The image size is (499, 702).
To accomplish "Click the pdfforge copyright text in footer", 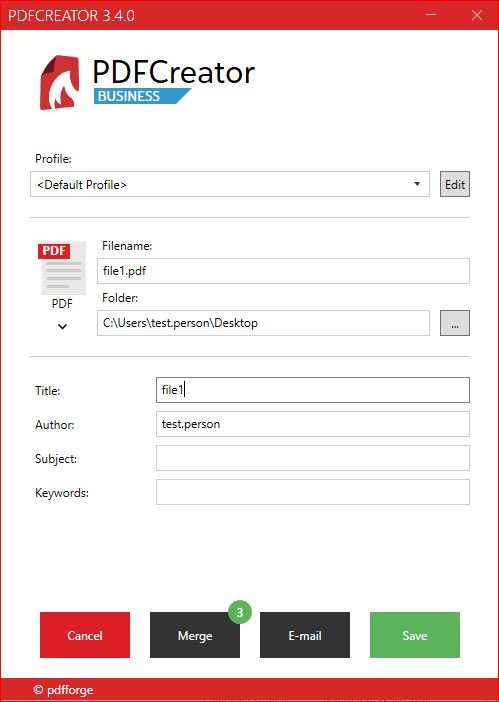I will point(63,690).
